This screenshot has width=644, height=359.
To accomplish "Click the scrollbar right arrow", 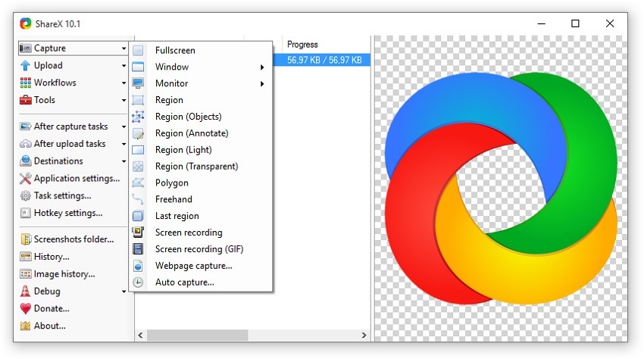I will click(364, 336).
